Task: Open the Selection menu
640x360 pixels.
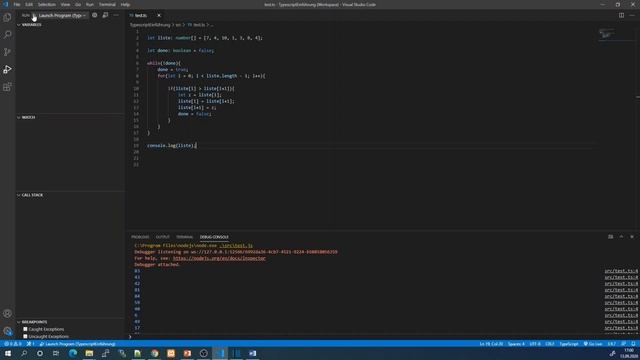Action: [x=47, y=4]
